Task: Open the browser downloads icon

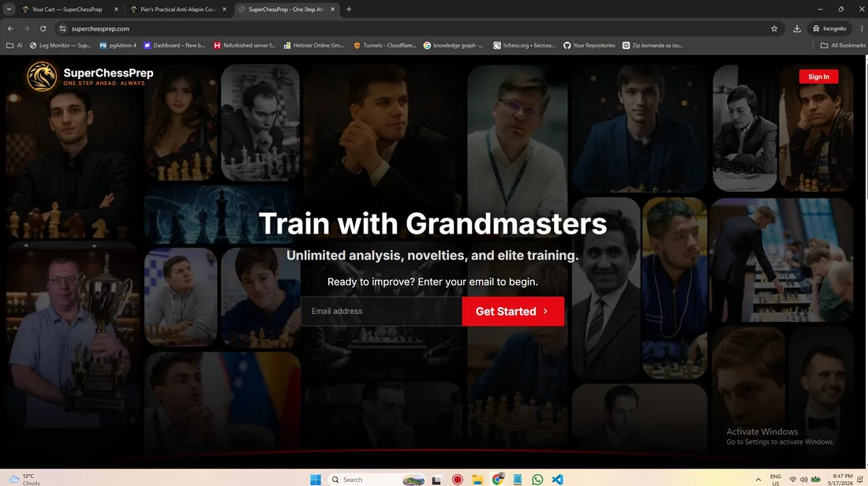Action: click(x=797, y=28)
